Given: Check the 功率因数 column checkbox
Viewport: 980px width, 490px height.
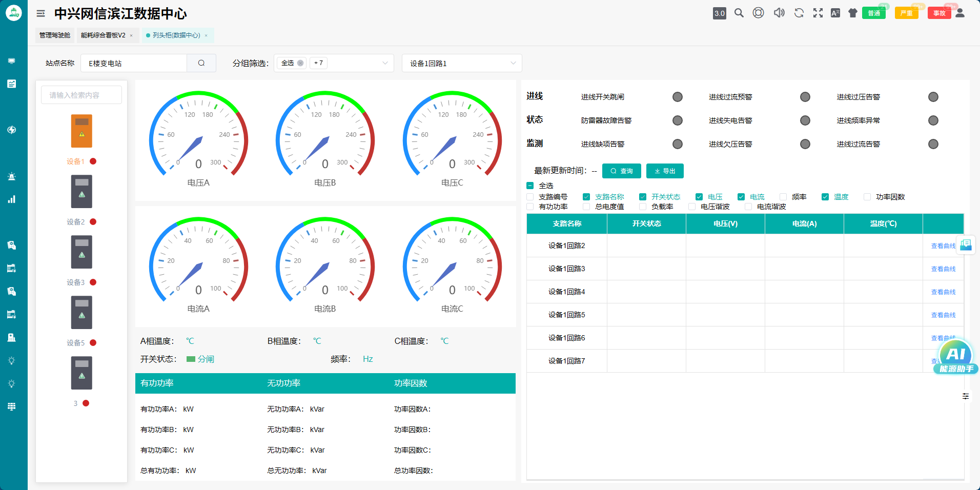Looking at the screenshot, I should [867, 197].
